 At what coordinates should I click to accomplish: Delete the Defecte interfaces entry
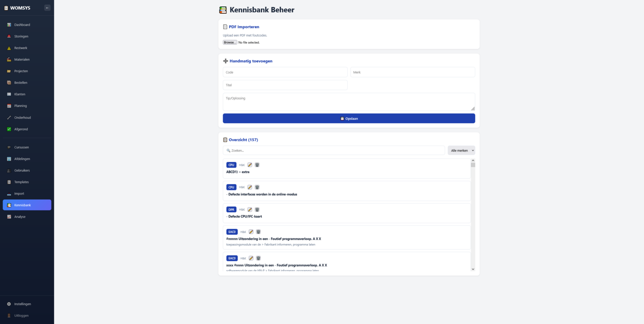pos(257,187)
